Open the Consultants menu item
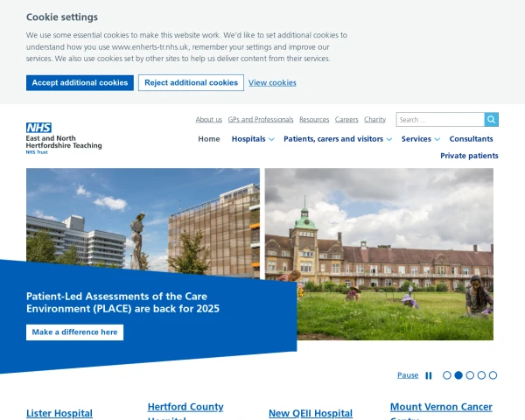 (x=471, y=139)
